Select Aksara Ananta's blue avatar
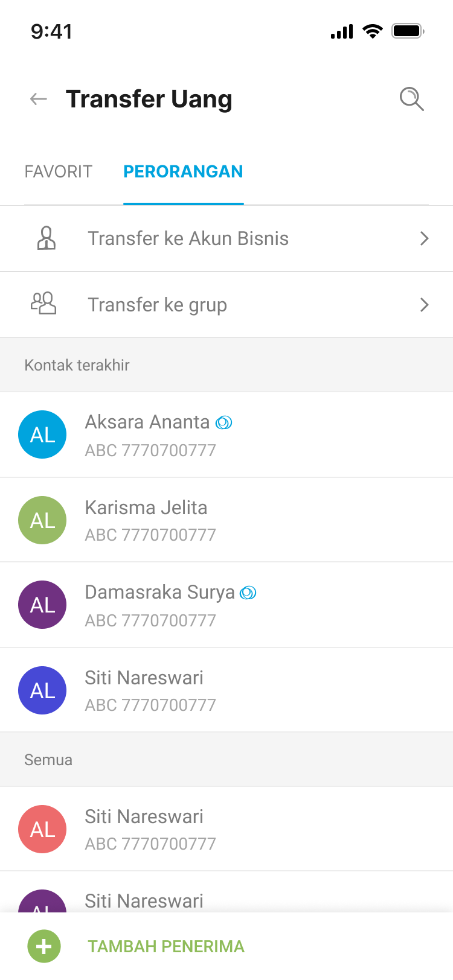The width and height of the screenshot is (453, 980). coord(42,434)
